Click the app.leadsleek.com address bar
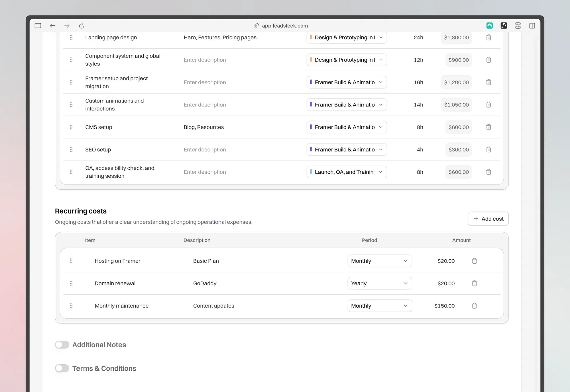 [x=285, y=26]
